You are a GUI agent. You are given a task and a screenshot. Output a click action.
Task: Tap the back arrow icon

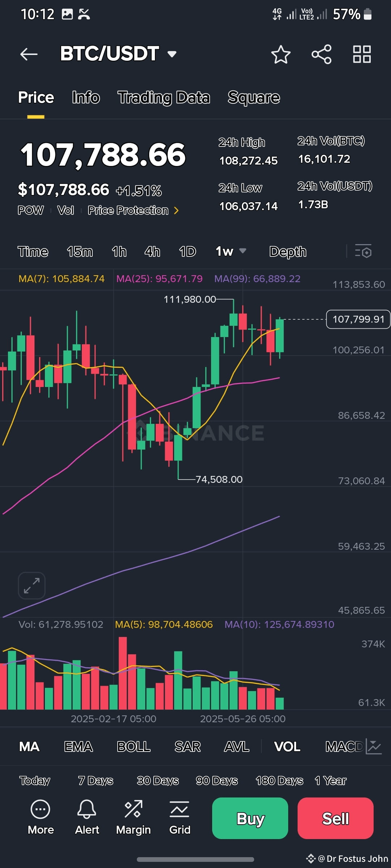tap(29, 54)
